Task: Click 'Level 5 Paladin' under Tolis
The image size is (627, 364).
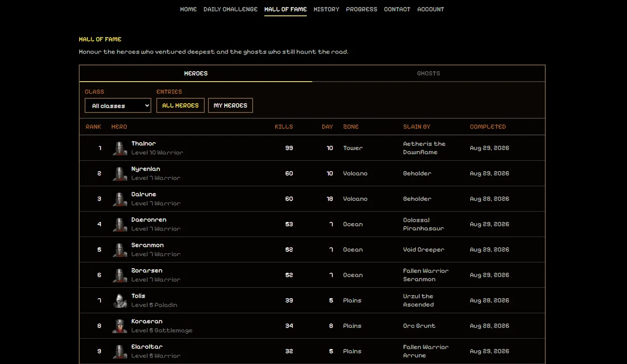Action: coord(154,305)
